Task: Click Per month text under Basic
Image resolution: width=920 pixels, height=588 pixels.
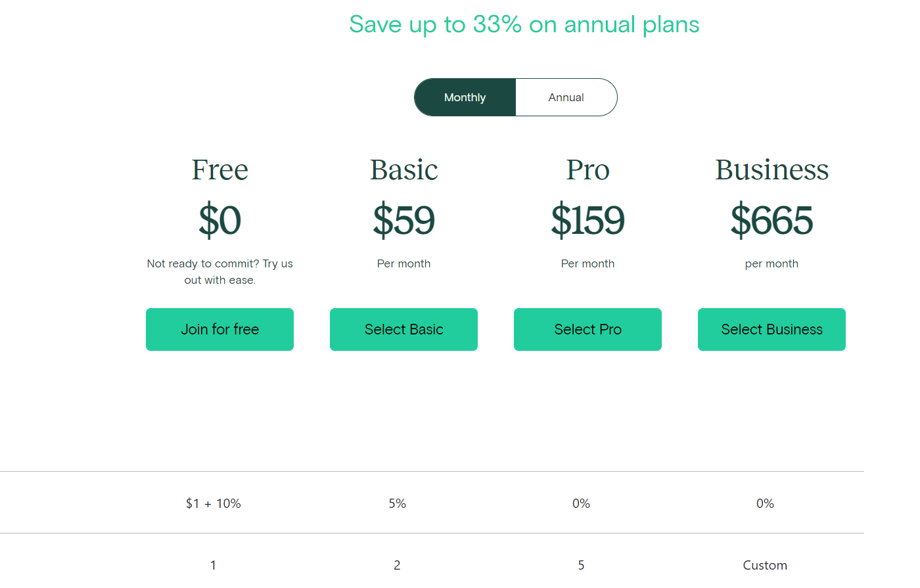Action: click(403, 263)
